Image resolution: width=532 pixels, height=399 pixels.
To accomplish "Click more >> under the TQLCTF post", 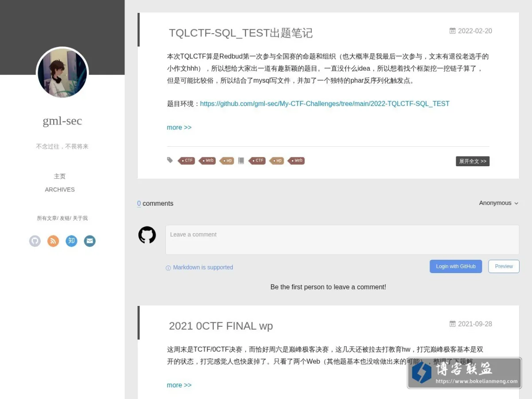I will tap(179, 127).
